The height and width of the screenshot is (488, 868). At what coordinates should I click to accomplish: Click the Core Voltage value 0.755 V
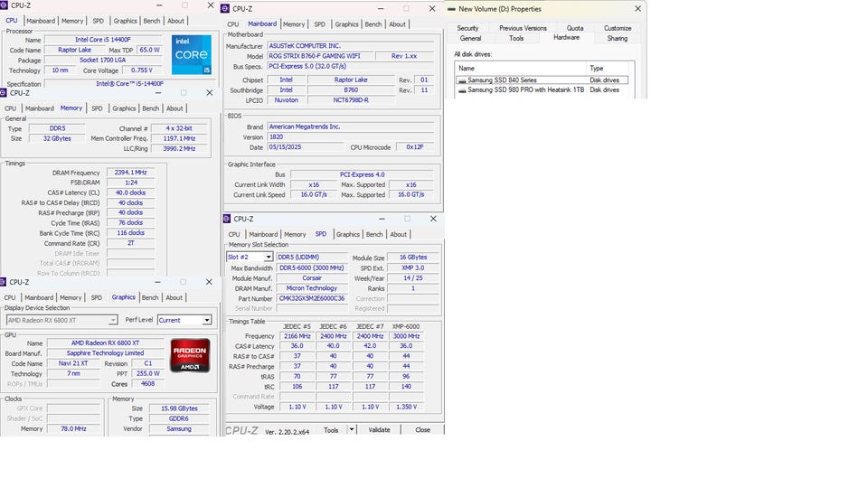coord(142,70)
